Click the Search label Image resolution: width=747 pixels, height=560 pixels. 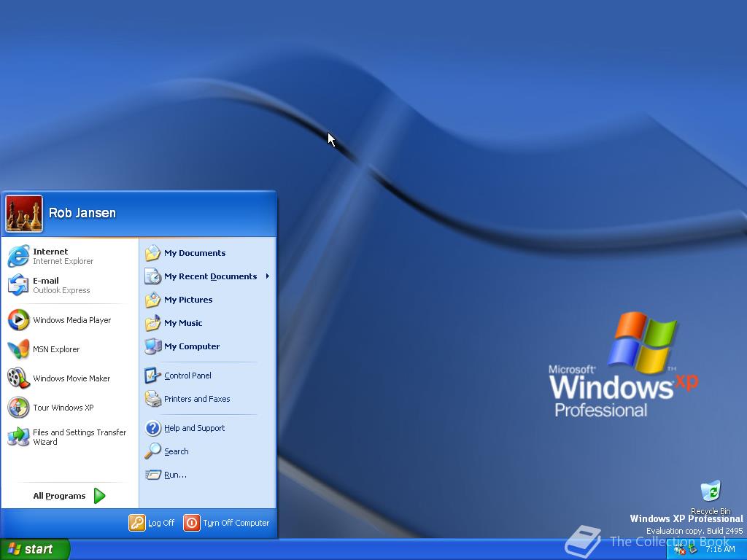pos(177,451)
